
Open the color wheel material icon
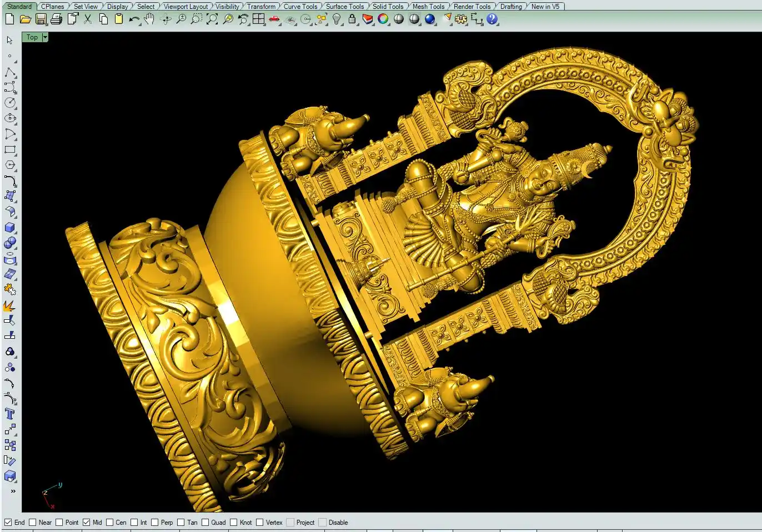[383, 19]
